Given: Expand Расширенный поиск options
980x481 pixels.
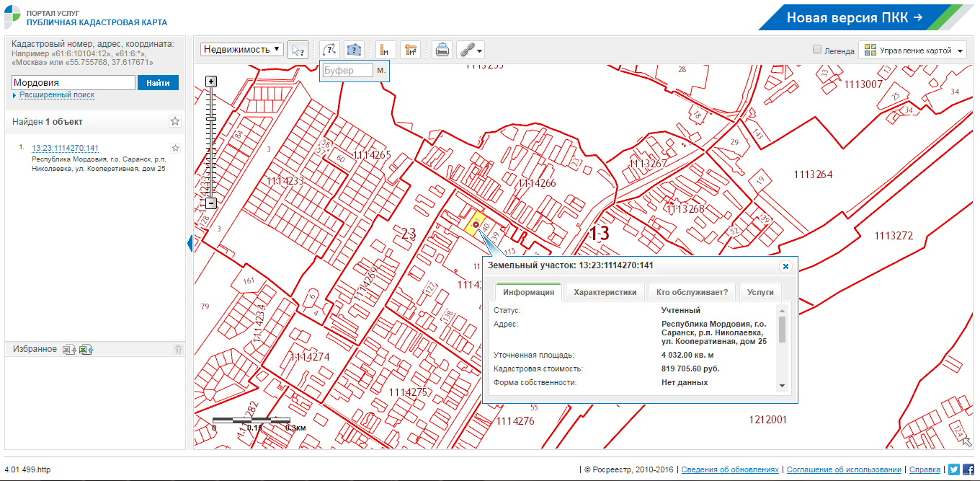Looking at the screenshot, I should tap(56, 95).
